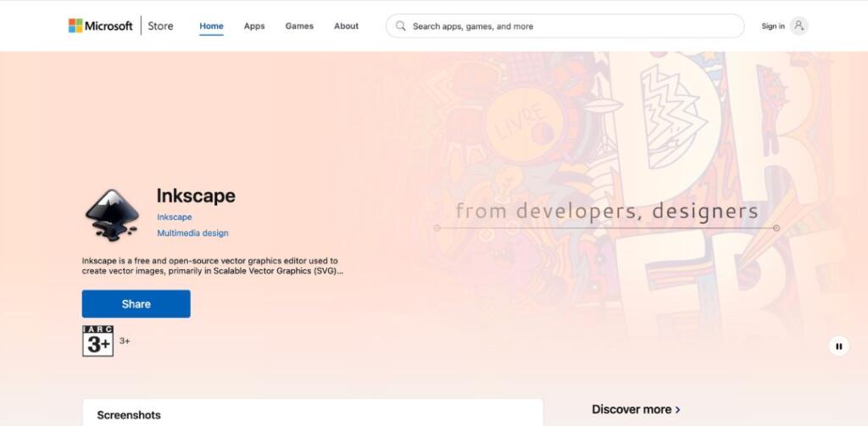The height and width of the screenshot is (426, 868).
Task: Open the Multimedia design category link
Action: click(192, 233)
